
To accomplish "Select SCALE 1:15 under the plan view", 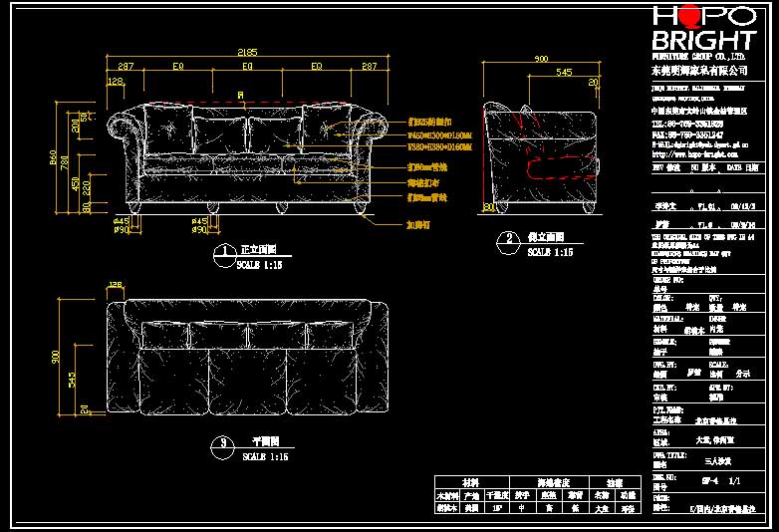I will (265, 456).
